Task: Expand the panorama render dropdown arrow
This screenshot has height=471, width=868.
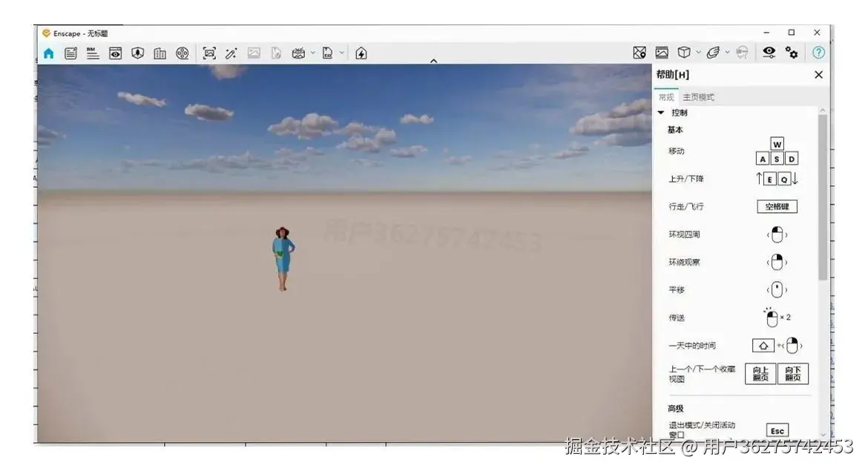Action: click(x=313, y=53)
